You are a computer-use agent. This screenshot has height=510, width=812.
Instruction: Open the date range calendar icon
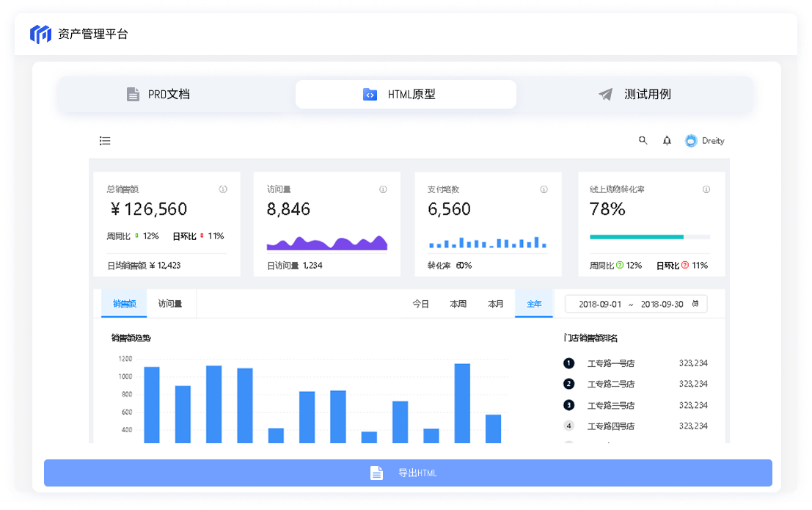[695, 304]
